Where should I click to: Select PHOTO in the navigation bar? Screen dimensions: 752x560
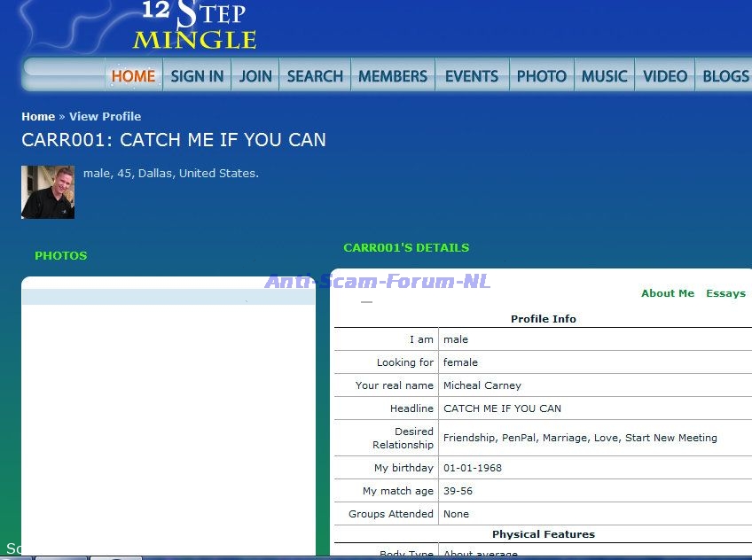point(542,76)
